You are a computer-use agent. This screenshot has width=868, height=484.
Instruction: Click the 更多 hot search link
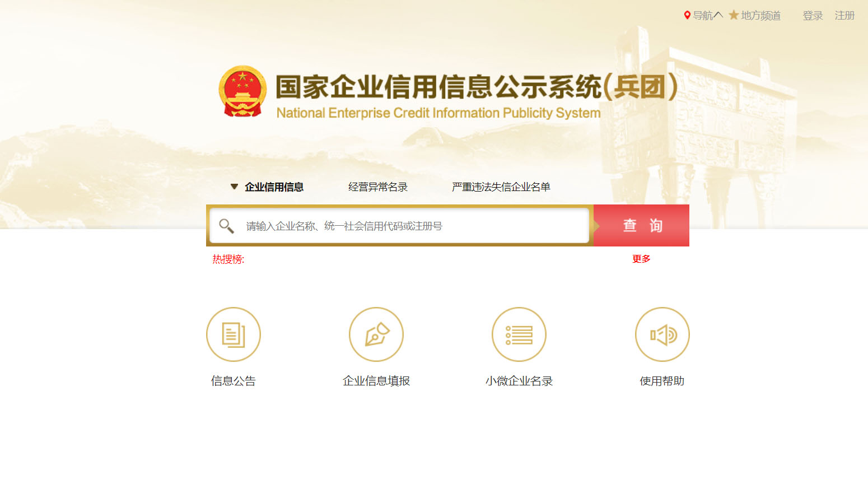click(x=641, y=259)
